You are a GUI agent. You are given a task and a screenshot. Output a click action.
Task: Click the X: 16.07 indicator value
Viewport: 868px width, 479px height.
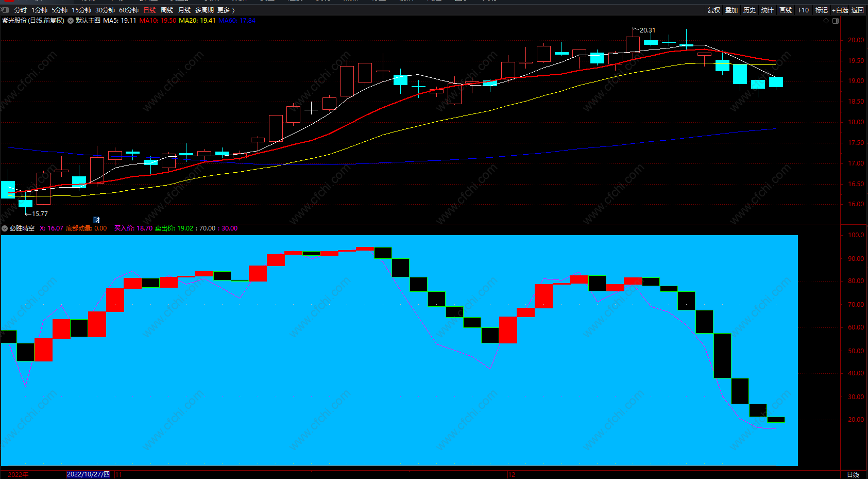click(52, 228)
